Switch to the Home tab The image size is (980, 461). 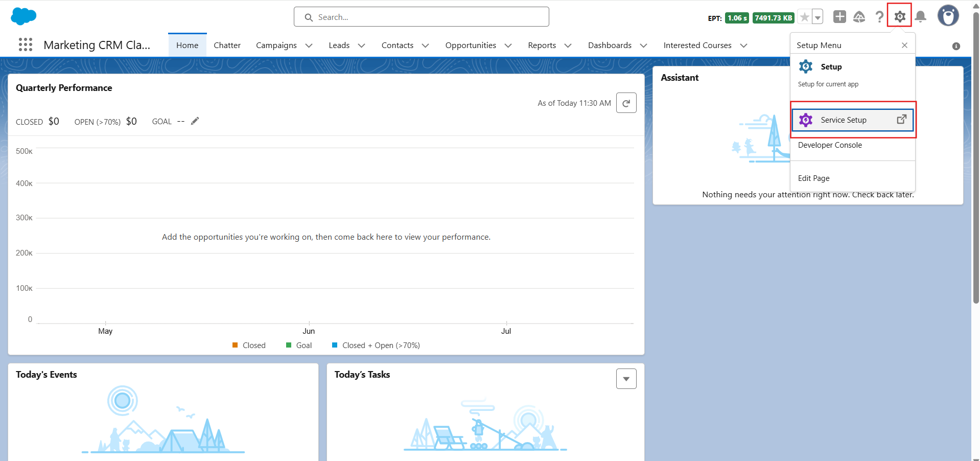click(188, 45)
